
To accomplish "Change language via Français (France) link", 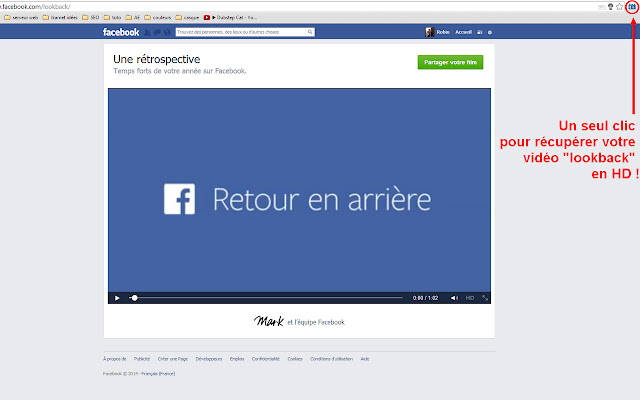I will (x=158, y=374).
